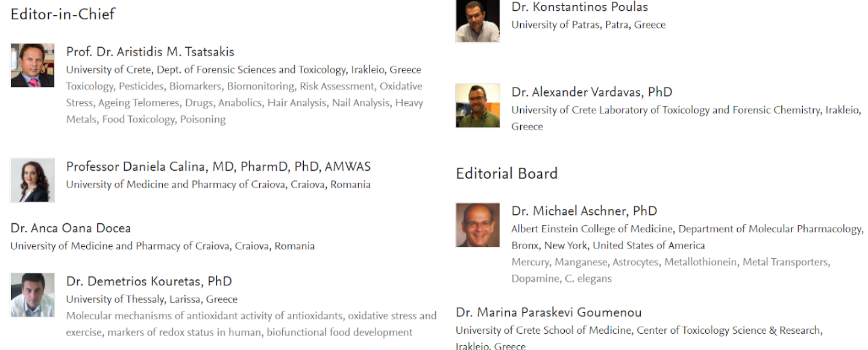The height and width of the screenshot is (350, 868).
Task: Open Dr. Marina Paraskevi Goumenou's name
Action: pos(549,313)
